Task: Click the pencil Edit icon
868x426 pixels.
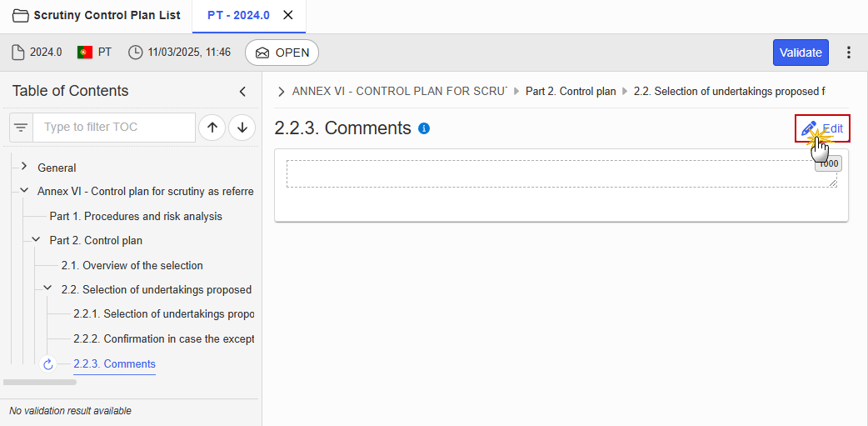Action: [809, 128]
